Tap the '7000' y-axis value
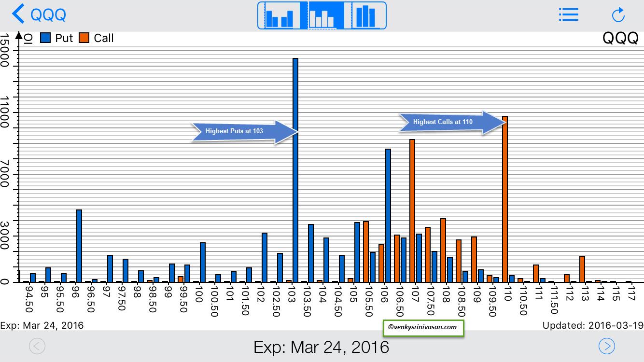The width and height of the screenshot is (644, 362). coord(5,174)
